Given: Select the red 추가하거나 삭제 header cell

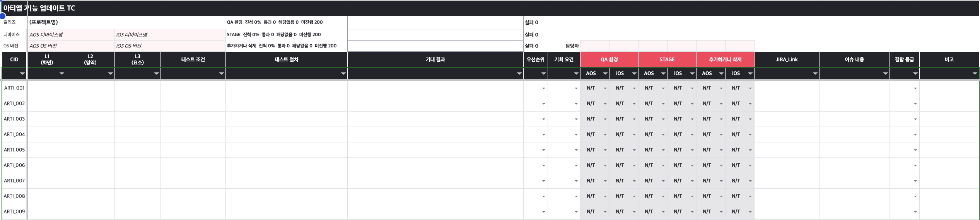Looking at the screenshot, I should coord(725,59).
